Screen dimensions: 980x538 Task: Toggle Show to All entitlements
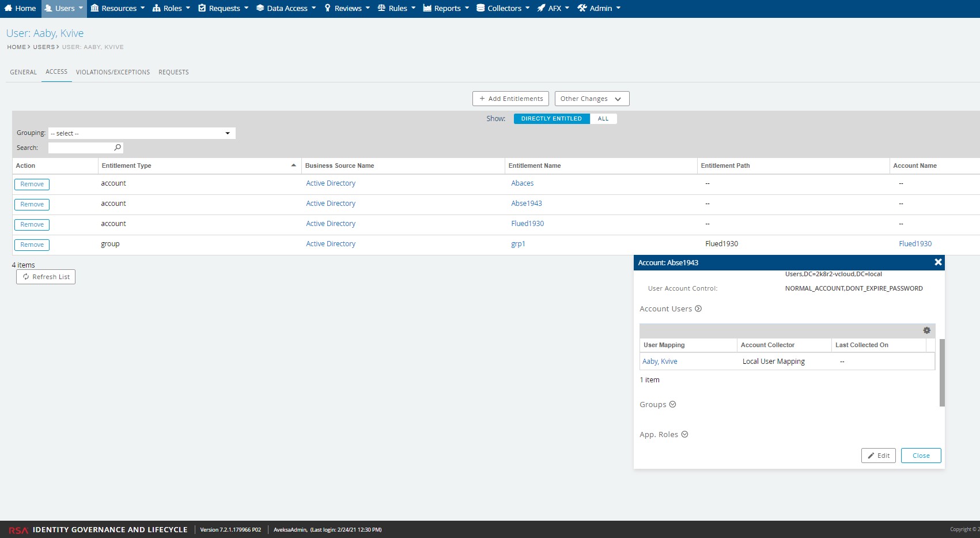coord(603,119)
